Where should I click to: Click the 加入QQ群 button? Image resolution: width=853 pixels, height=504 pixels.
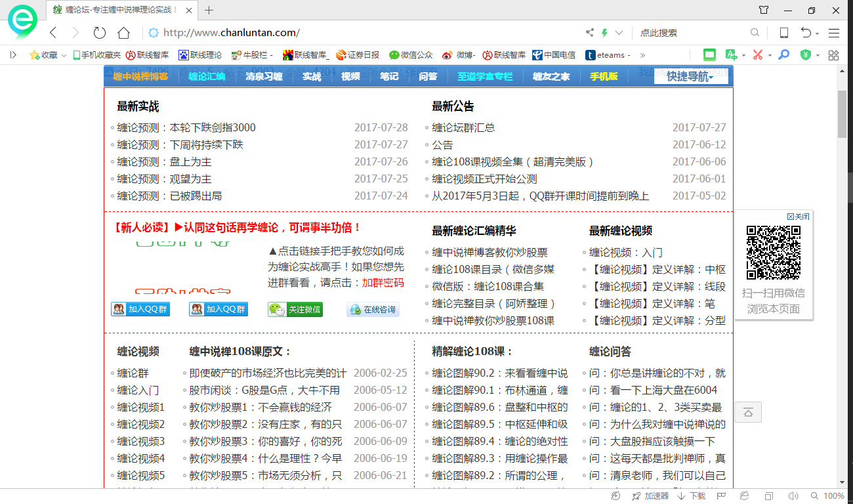coord(140,309)
